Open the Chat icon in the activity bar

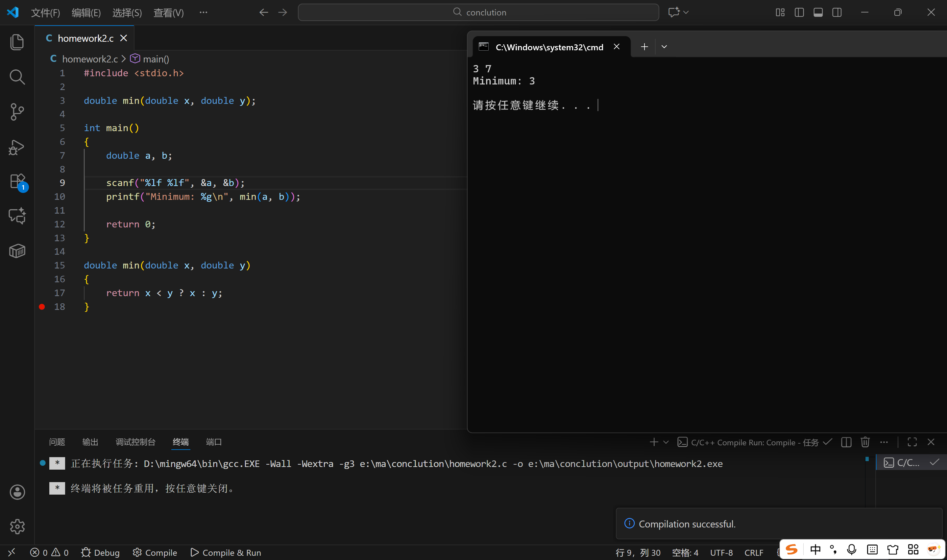coord(17,216)
